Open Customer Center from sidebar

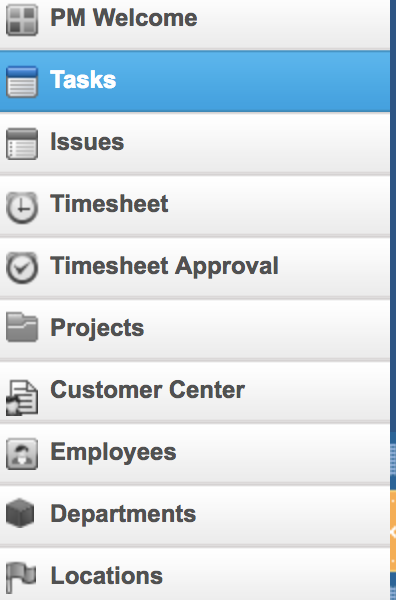point(195,391)
